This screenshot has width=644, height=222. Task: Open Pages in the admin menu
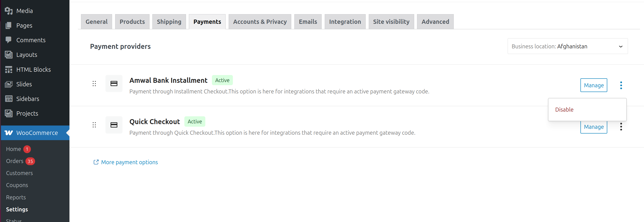tap(24, 25)
